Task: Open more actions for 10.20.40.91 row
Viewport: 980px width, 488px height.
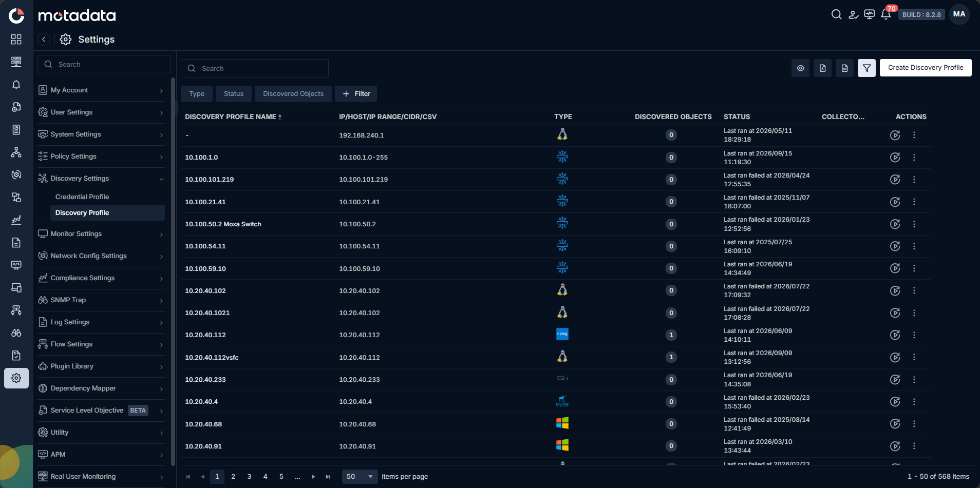Action: tap(914, 446)
